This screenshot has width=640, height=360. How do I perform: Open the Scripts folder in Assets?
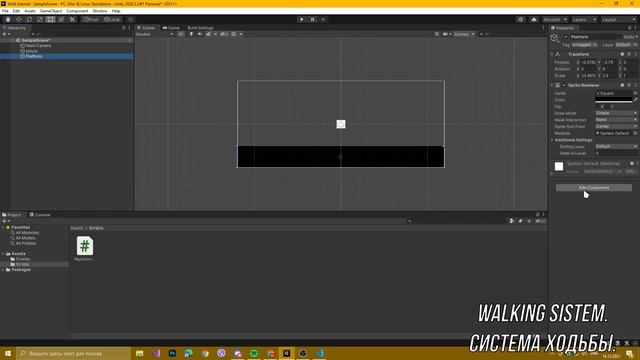[x=22, y=264]
